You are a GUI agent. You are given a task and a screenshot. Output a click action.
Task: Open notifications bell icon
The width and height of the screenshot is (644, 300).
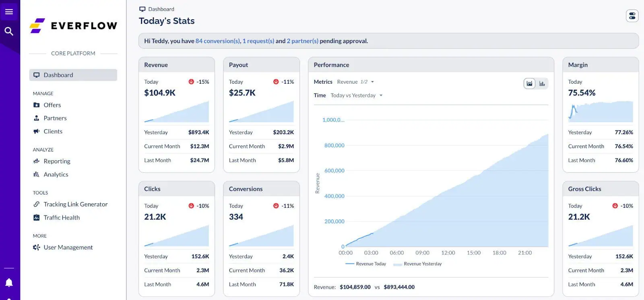click(x=9, y=283)
